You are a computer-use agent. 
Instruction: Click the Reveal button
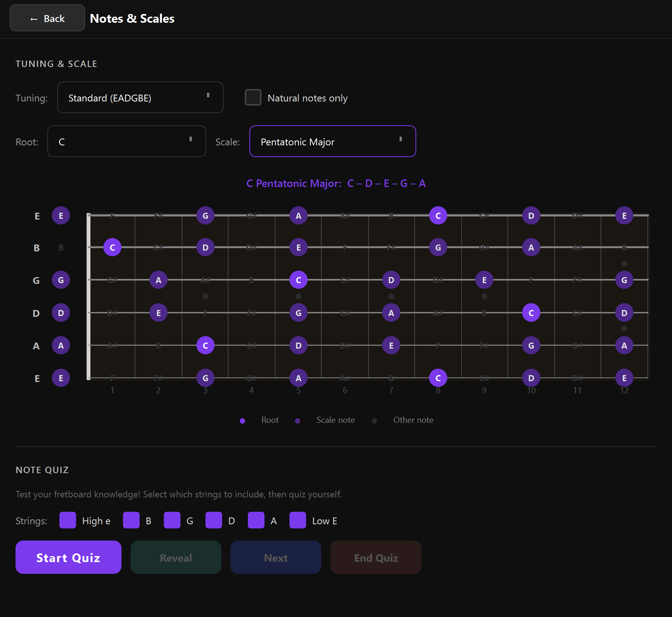tap(176, 558)
